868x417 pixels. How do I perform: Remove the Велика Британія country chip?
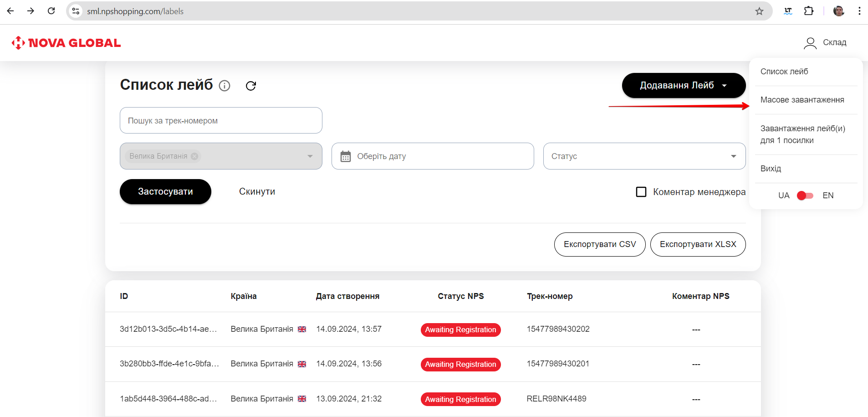pyautogui.click(x=194, y=156)
